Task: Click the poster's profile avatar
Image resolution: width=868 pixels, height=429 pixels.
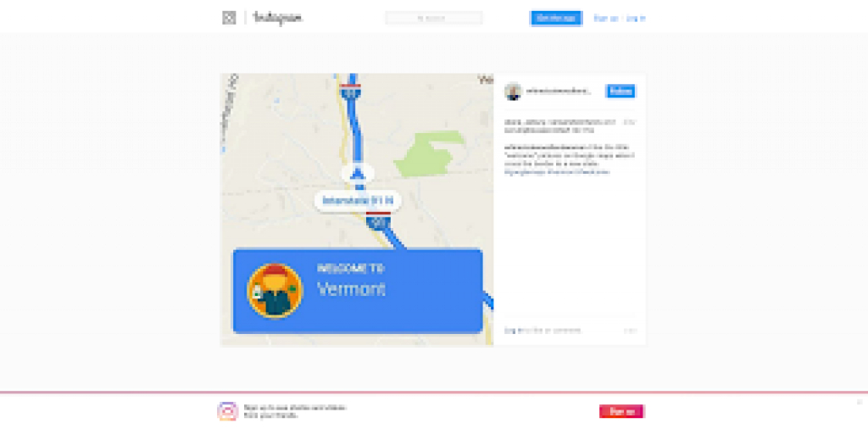Action: [514, 92]
